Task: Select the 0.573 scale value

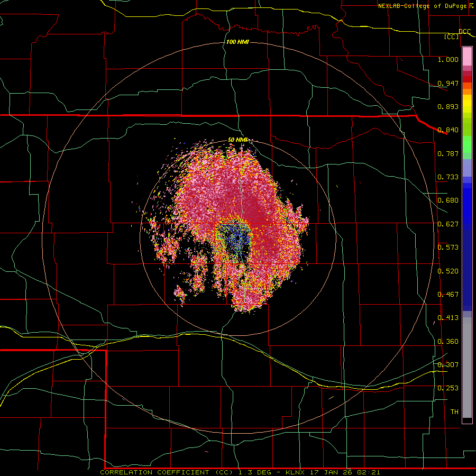Action: tap(448, 248)
